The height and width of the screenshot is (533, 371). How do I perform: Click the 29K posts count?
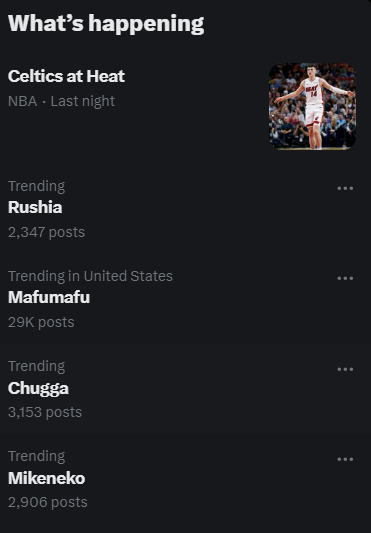click(41, 323)
